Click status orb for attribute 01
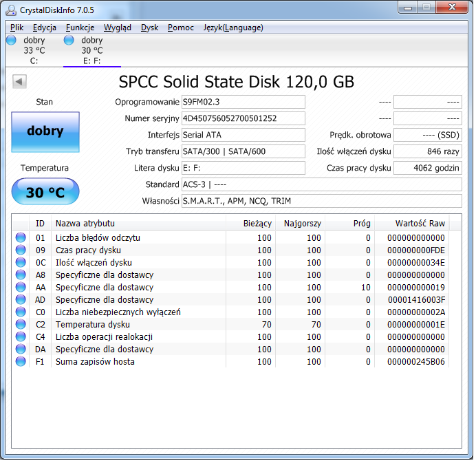Image resolution: width=476 pixels, height=461 pixels. 21,238
